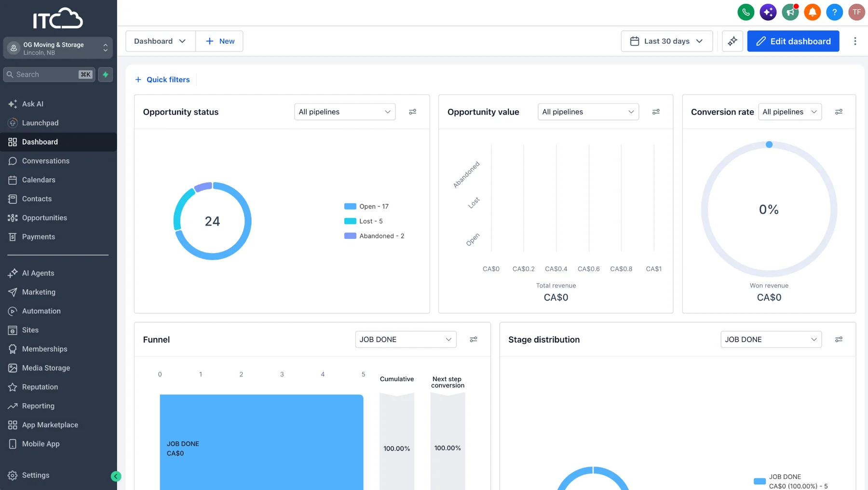Open Automation in the sidebar
This screenshot has height=490, width=868.
[x=58, y=311]
